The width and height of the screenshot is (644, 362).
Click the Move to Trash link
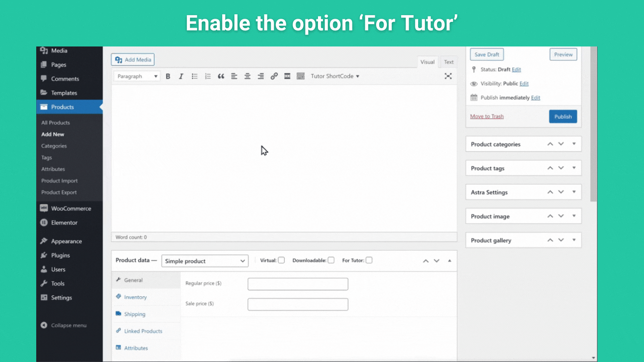tap(487, 117)
